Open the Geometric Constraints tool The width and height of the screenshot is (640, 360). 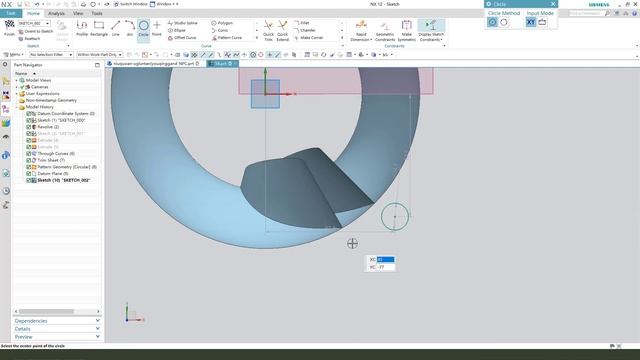click(x=385, y=31)
